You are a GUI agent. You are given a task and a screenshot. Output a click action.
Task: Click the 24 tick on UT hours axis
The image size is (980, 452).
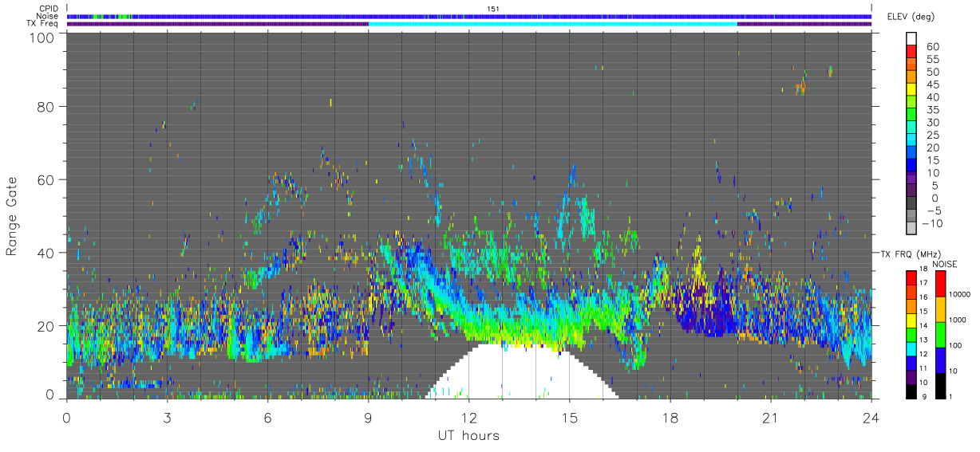[x=871, y=417]
